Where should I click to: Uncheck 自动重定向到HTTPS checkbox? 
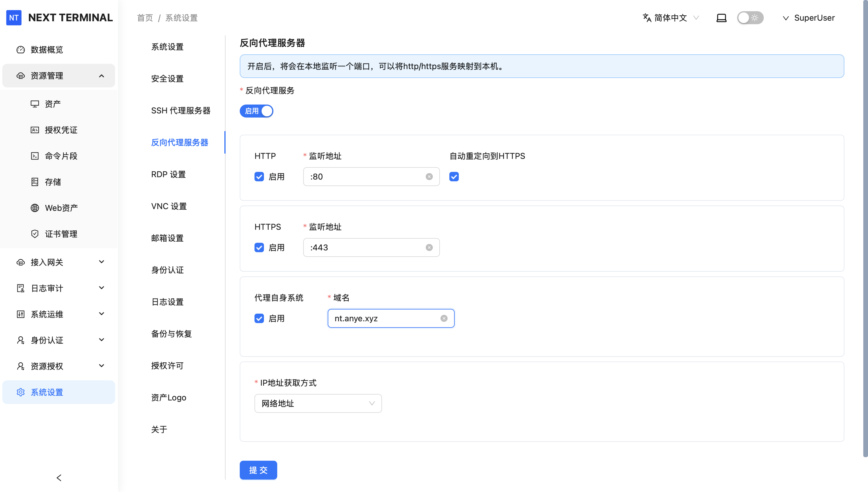tap(453, 177)
